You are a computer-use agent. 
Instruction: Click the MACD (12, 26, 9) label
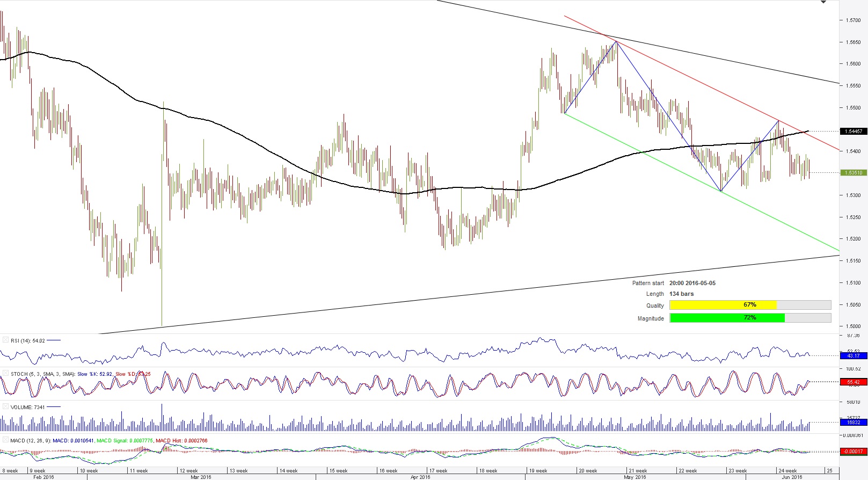coord(31,440)
